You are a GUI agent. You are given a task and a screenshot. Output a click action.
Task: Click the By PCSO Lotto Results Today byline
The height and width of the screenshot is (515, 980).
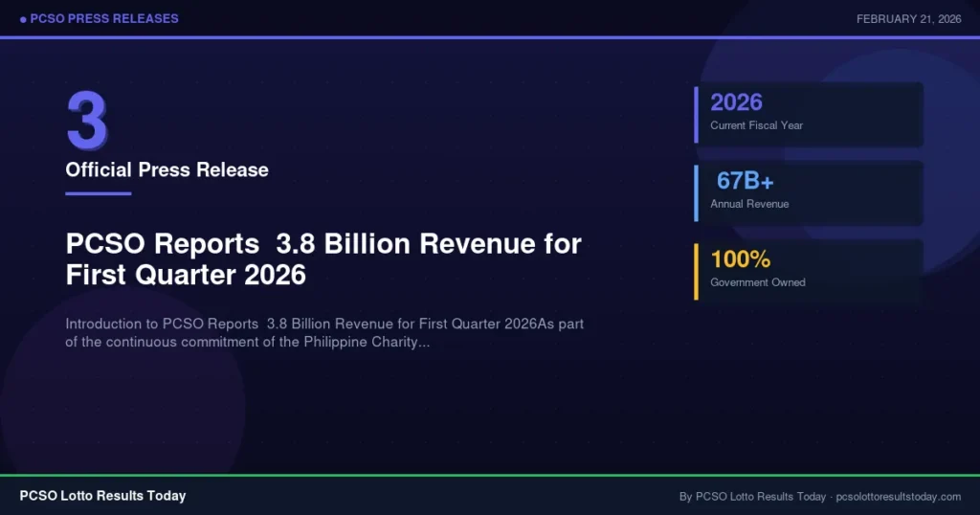pos(751,497)
